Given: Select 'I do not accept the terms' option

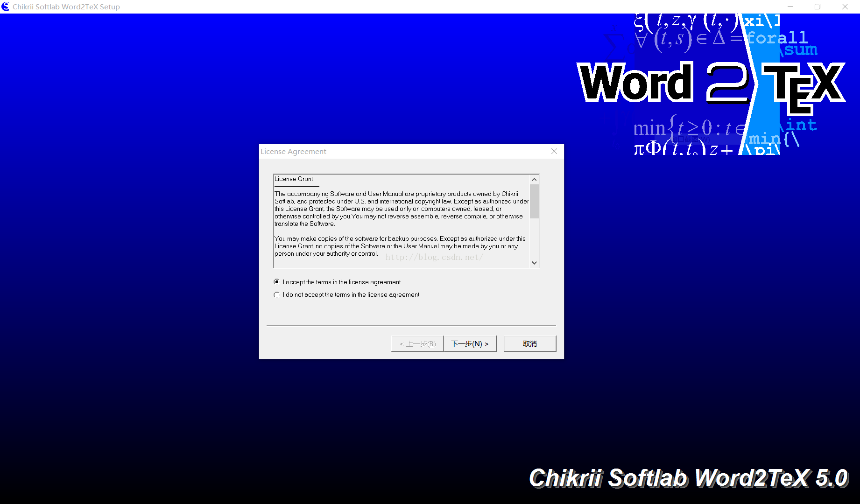Looking at the screenshot, I should tap(276, 294).
